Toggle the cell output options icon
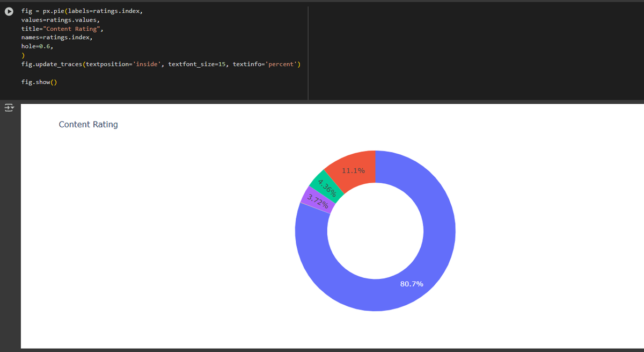Image resolution: width=644 pixels, height=352 pixels. tap(9, 107)
